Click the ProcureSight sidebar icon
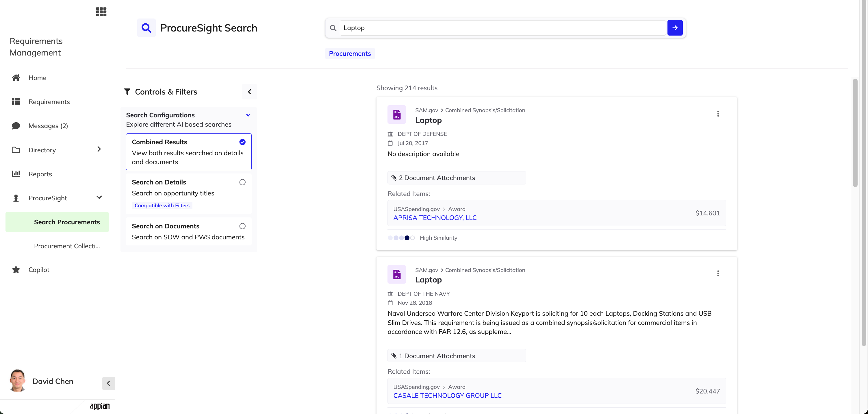This screenshot has width=868, height=414. (x=16, y=198)
